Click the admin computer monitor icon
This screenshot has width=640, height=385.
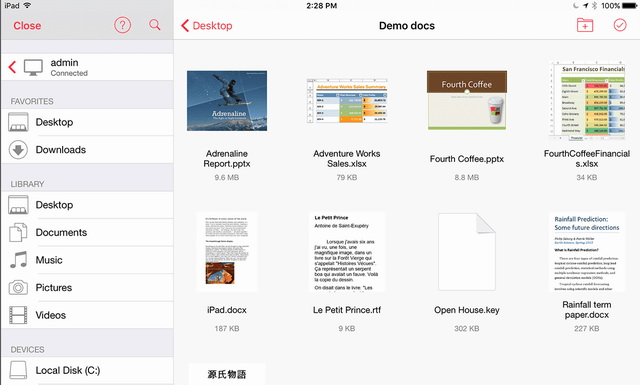pyautogui.click(x=33, y=67)
